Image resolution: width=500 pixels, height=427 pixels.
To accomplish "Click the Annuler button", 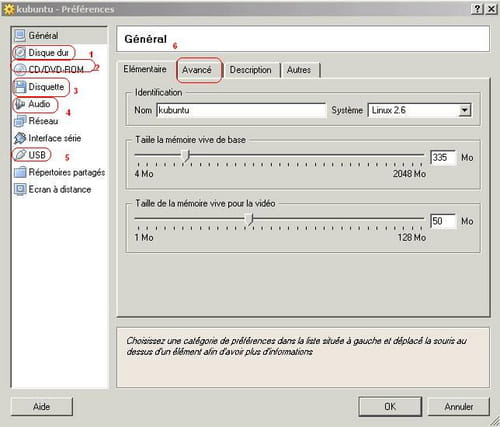I will pos(459,406).
